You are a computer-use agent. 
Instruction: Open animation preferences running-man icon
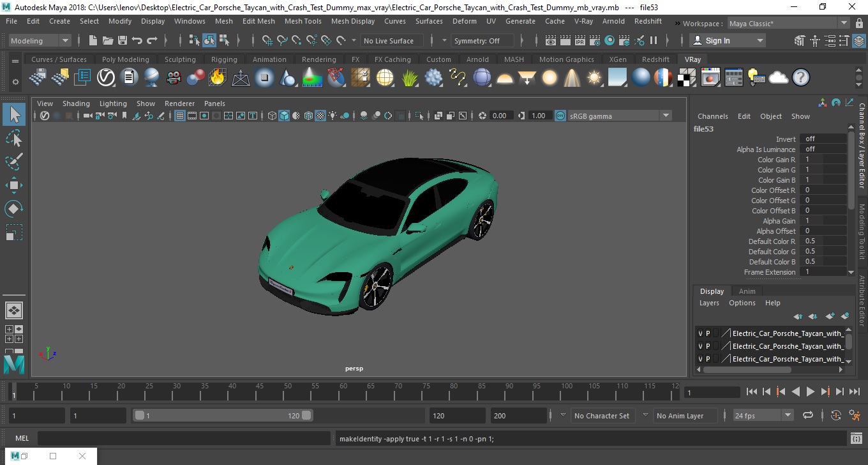tap(856, 415)
